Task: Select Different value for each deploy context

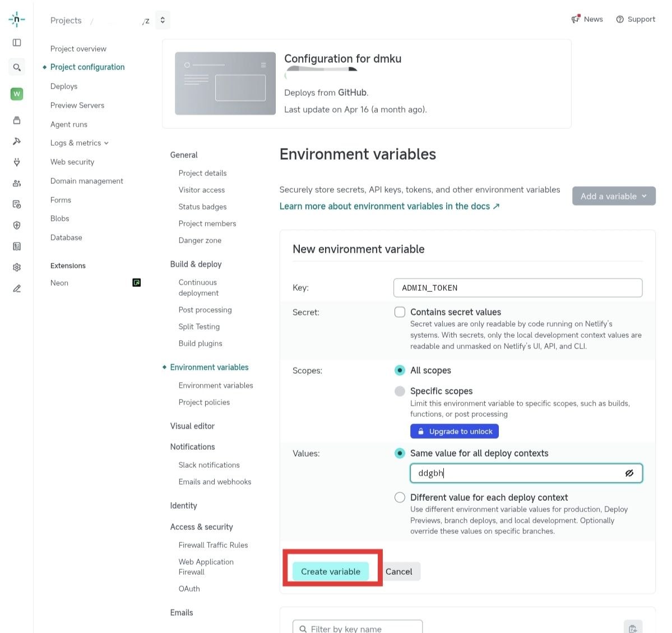Action: coord(400,497)
